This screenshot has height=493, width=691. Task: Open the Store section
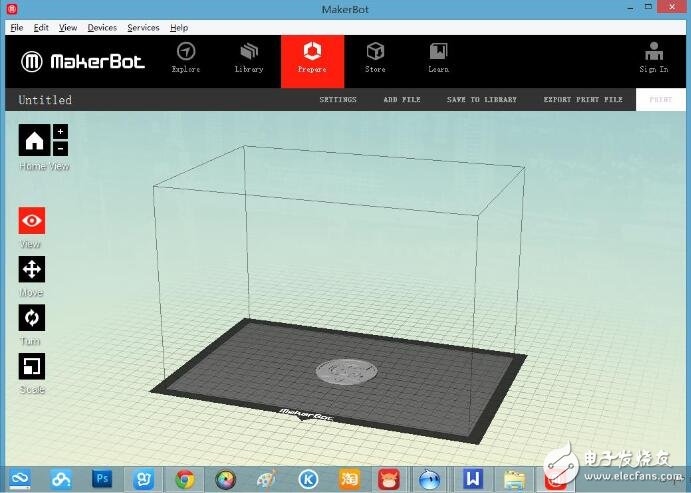point(375,57)
